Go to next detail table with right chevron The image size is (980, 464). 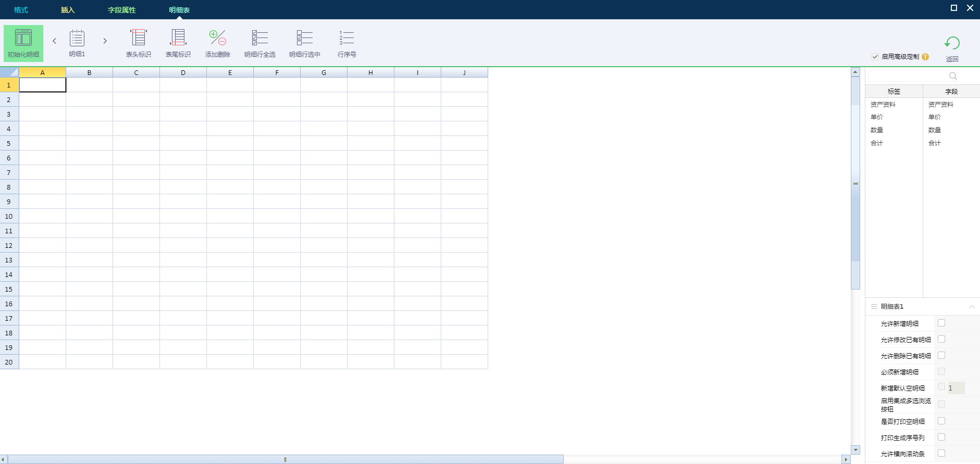coord(105,41)
